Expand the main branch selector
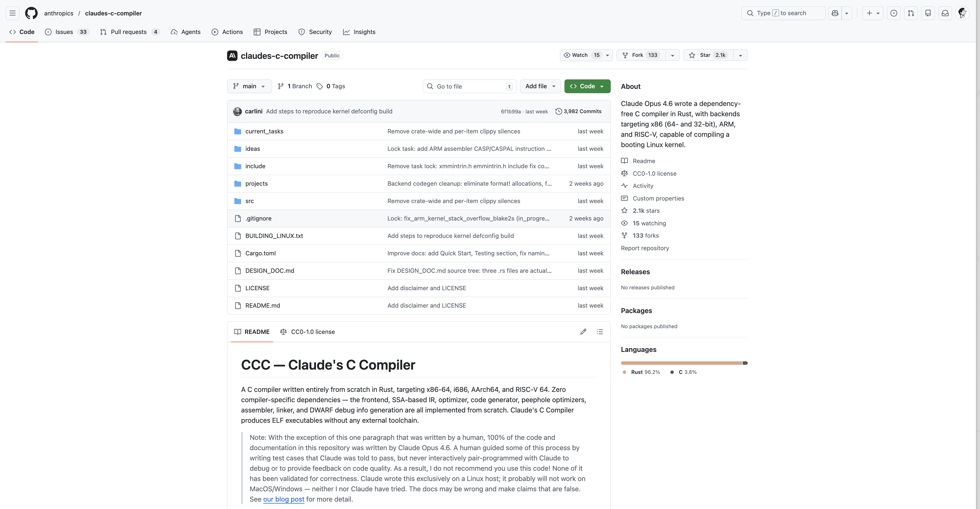 pyautogui.click(x=249, y=86)
